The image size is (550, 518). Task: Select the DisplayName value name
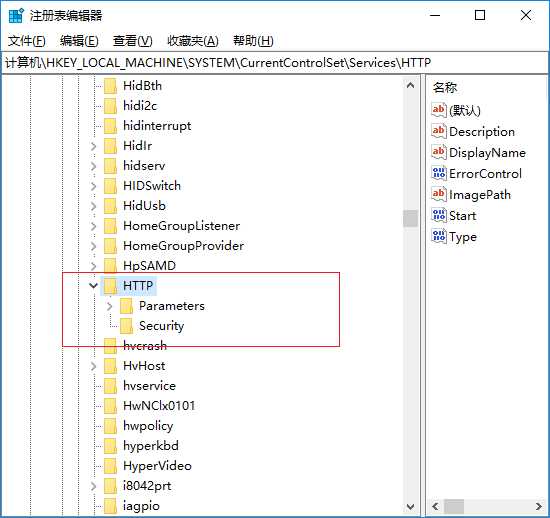tap(487, 153)
